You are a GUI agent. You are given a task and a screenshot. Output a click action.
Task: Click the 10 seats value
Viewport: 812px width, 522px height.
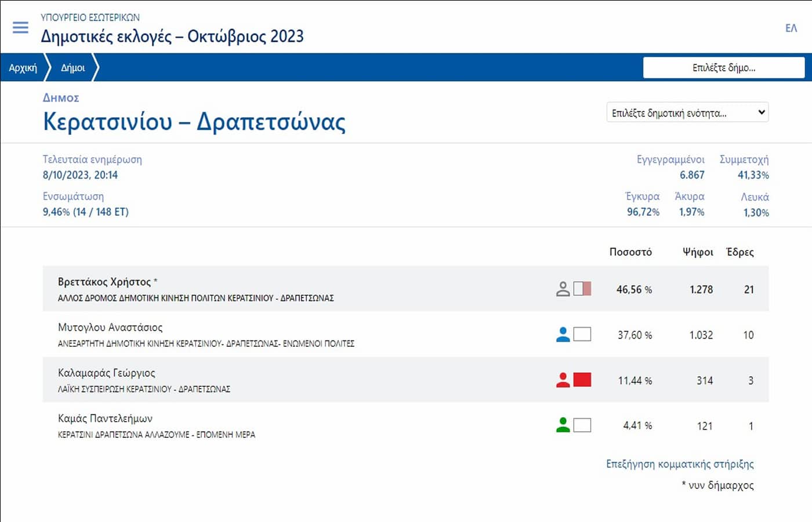748,335
